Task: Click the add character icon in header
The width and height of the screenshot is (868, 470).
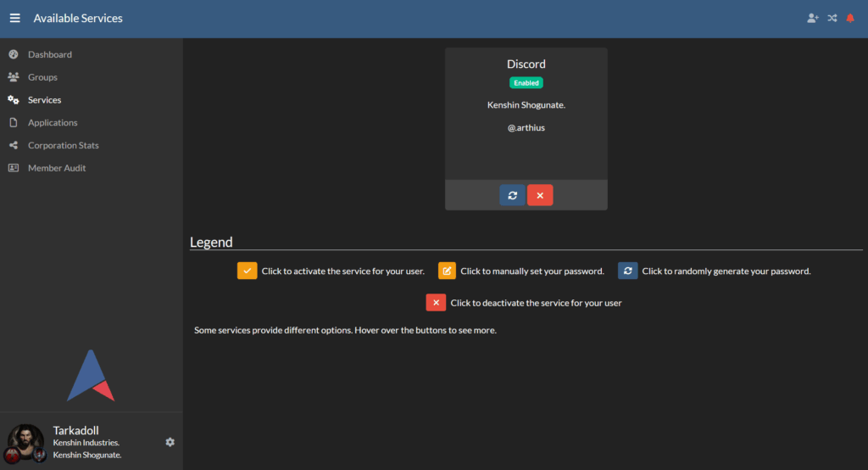Action: (813, 19)
